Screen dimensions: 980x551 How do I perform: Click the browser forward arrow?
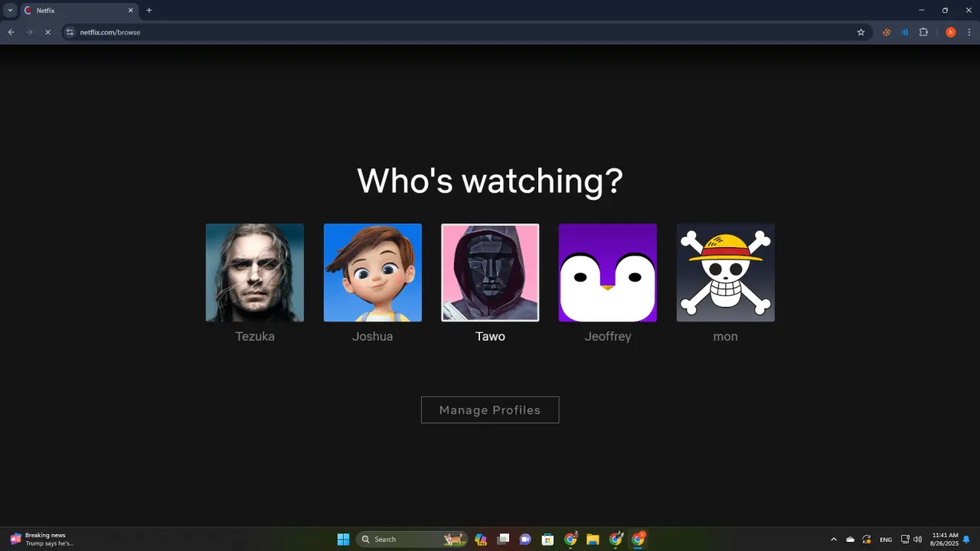(x=29, y=32)
